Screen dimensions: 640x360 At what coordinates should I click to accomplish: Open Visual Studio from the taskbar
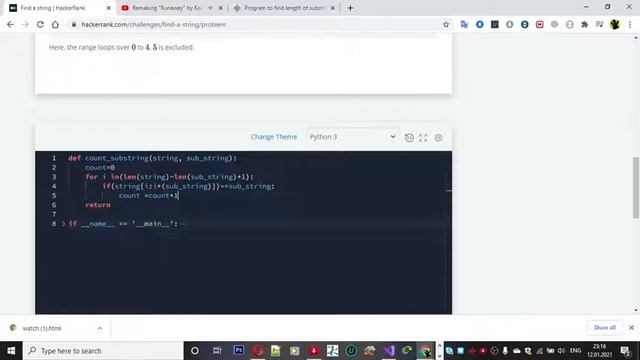pyautogui.click(x=389, y=351)
